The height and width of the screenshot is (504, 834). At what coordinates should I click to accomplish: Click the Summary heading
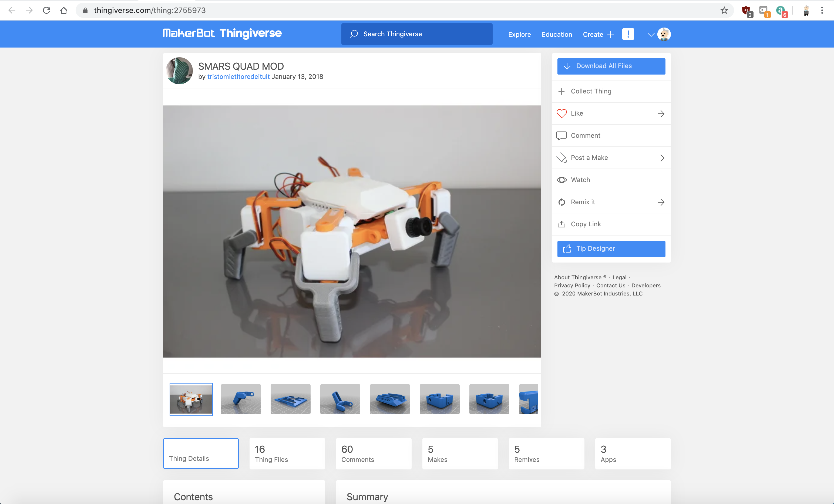(367, 496)
